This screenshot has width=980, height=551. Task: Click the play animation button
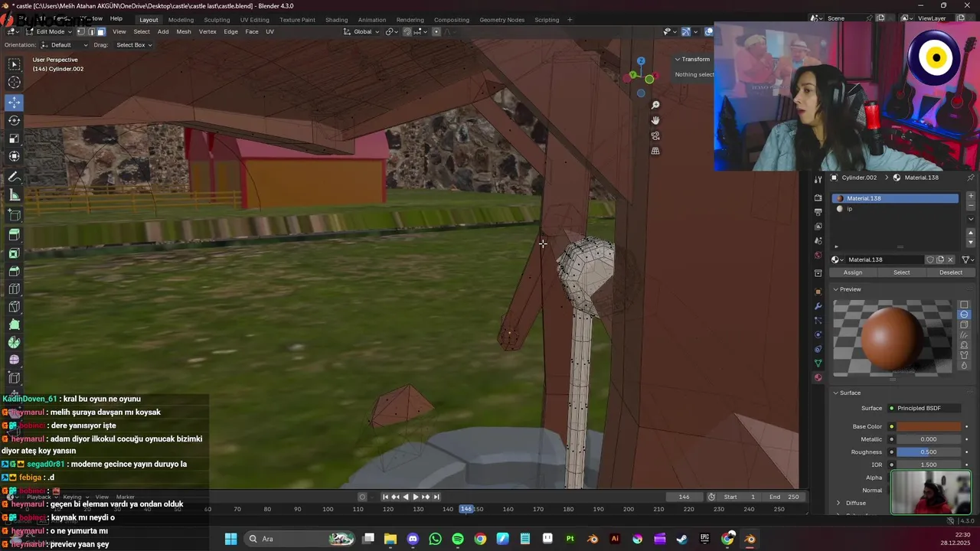416,497
